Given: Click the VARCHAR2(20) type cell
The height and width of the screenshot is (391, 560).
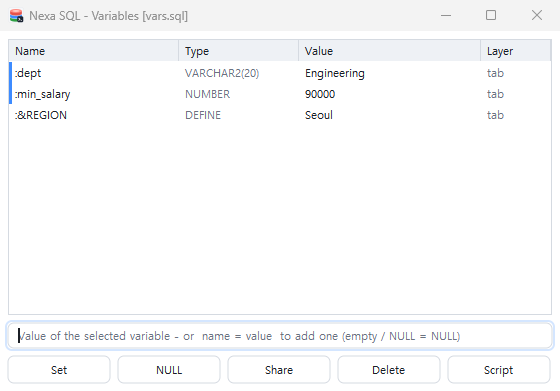Looking at the screenshot, I should [222, 73].
